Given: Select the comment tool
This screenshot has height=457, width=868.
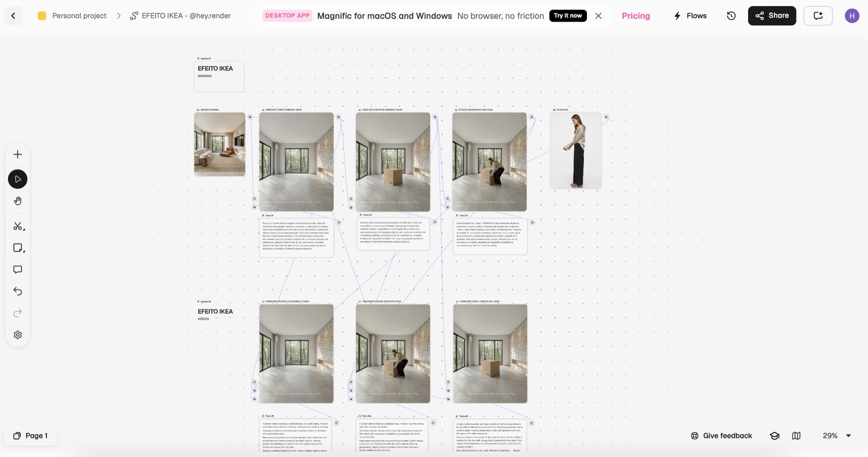Looking at the screenshot, I should point(18,270).
